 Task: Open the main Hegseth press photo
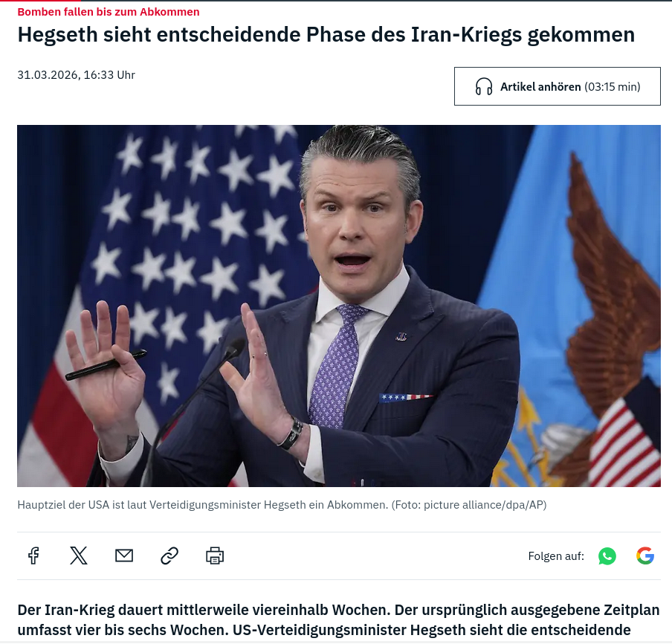click(338, 306)
